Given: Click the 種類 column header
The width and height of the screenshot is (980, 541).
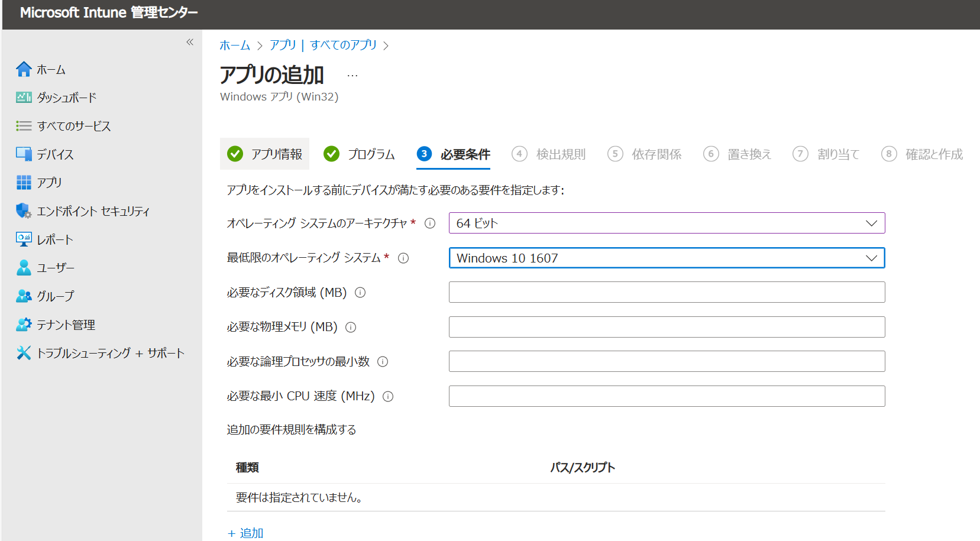Looking at the screenshot, I should pyautogui.click(x=247, y=468).
